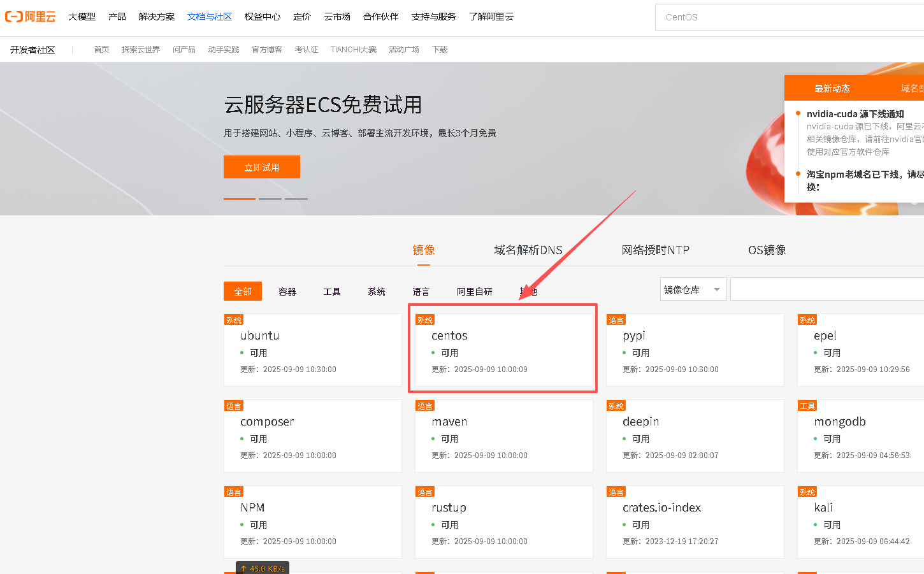
Task: Select the second banner carousel indicator
Action: (270, 199)
